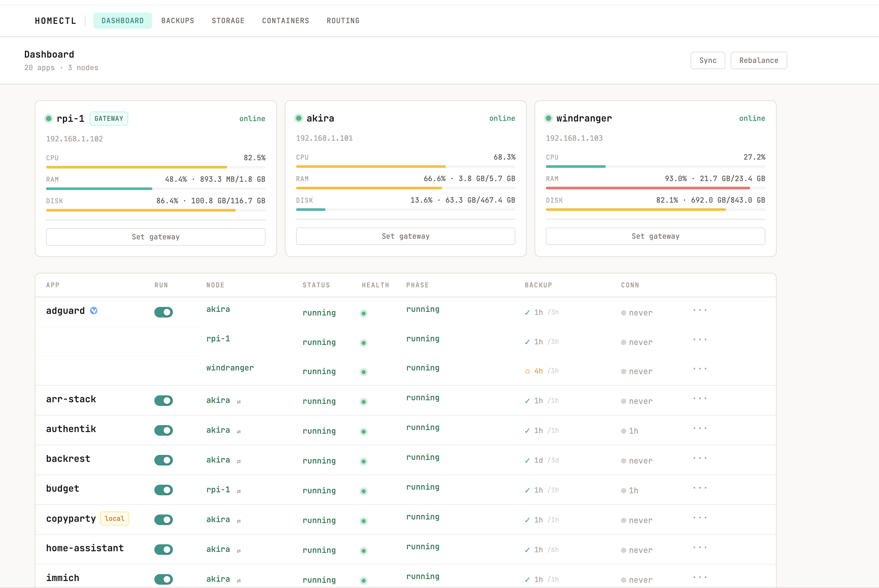Click the backup checkmark in backrest row
The width and height of the screenshot is (879, 588).
pos(528,461)
